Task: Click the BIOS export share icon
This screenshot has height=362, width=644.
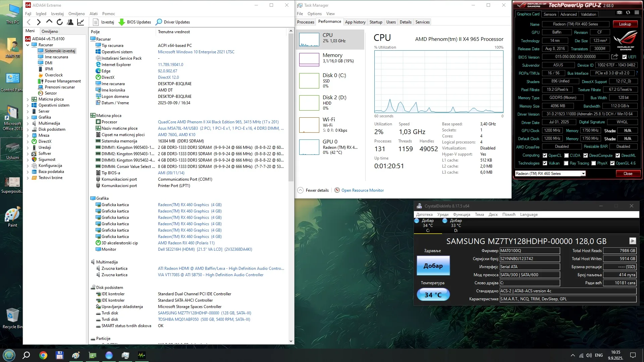Action: pyautogui.click(x=614, y=57)
